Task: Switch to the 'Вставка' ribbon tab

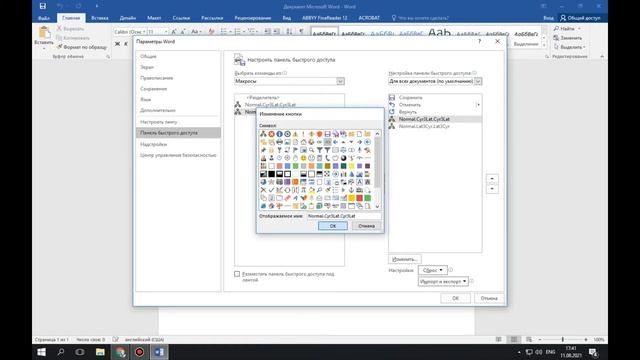Action: tap(100, 18)
